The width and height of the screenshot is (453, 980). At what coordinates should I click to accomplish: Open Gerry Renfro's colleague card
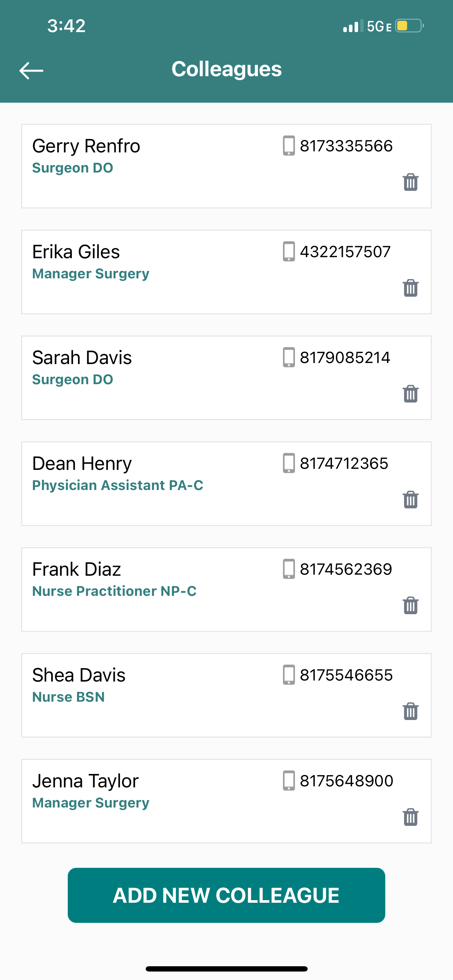pos(226,166)
